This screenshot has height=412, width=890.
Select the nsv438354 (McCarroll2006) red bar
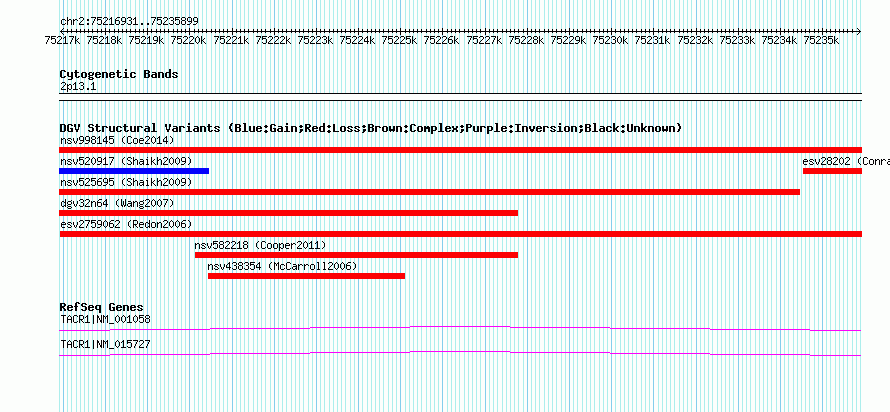307,276
